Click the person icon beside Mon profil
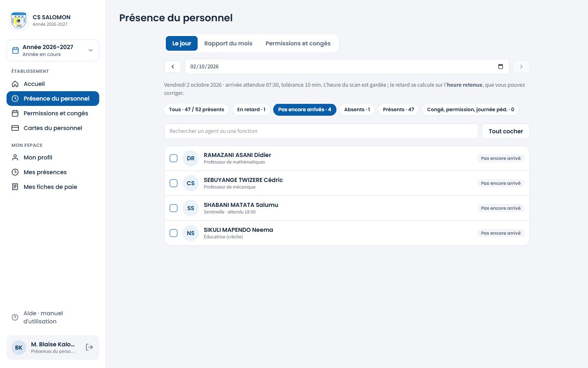The width and height of the screenshot is (588, 368). pos(15,157)
